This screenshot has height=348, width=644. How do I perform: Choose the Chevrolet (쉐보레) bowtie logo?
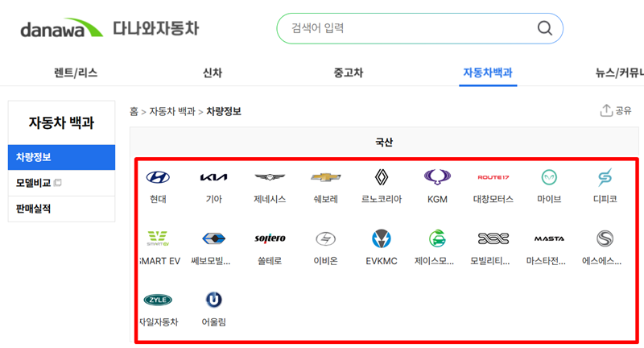pyautogui.click(x=325, y=177)
